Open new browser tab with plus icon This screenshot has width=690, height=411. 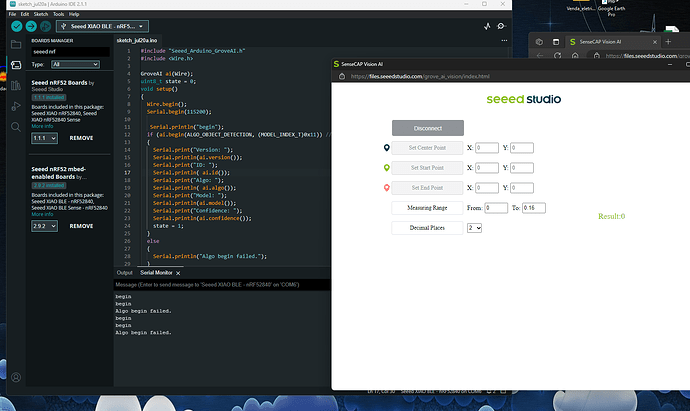tap(668, 42)
